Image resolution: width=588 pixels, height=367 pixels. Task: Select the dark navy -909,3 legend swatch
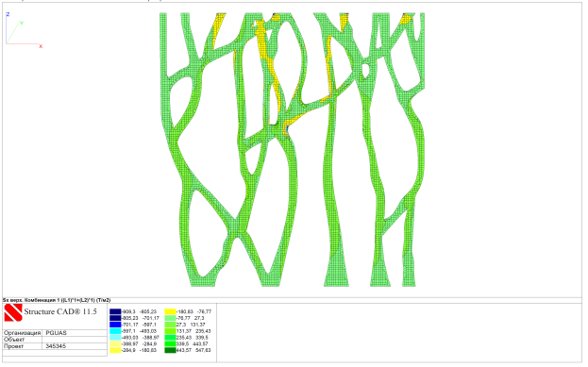coord(115,311)
